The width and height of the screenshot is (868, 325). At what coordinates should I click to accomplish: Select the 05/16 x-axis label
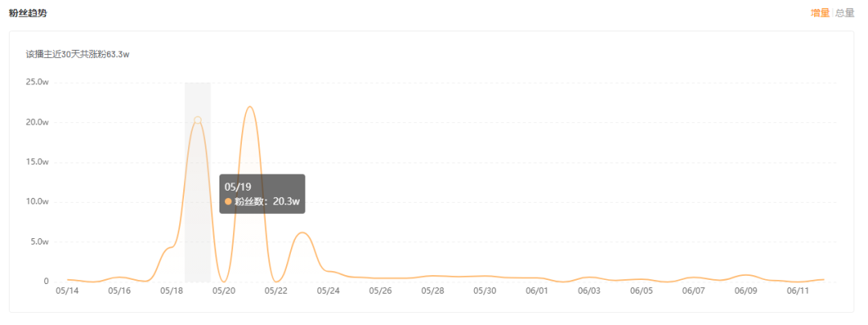pyautogui.click(x=119, y=290)
